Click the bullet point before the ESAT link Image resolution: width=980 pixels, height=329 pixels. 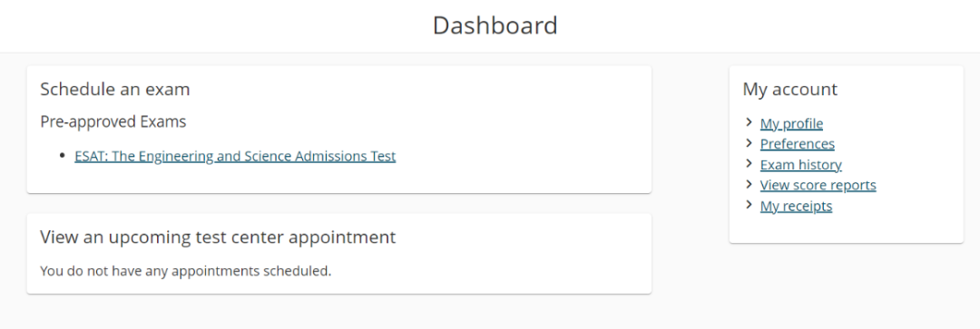[x=62, y=155]
